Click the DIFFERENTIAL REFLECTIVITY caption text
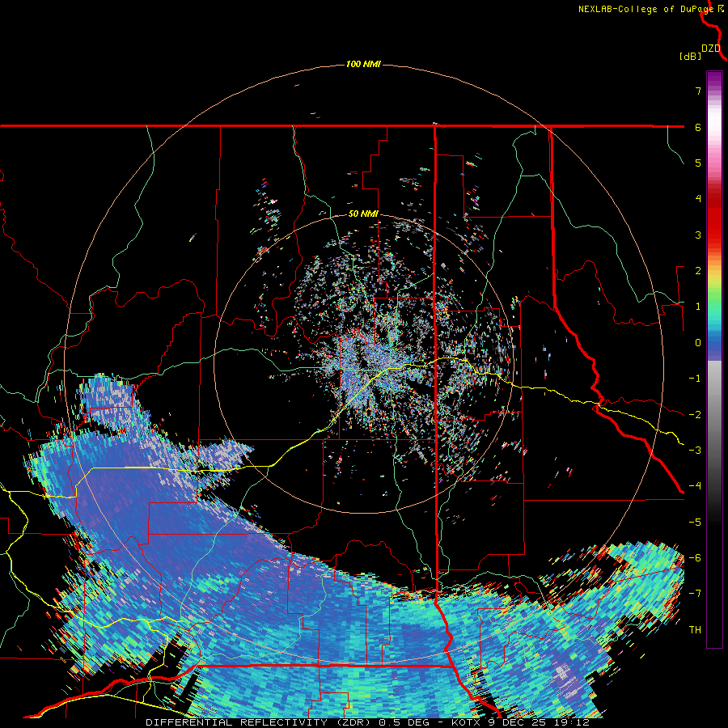 (x=236, y=722)
